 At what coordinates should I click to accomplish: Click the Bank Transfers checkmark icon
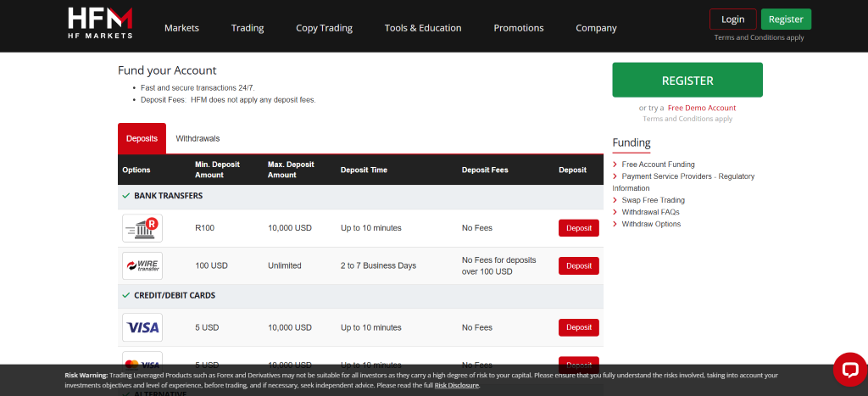point(126,196)
